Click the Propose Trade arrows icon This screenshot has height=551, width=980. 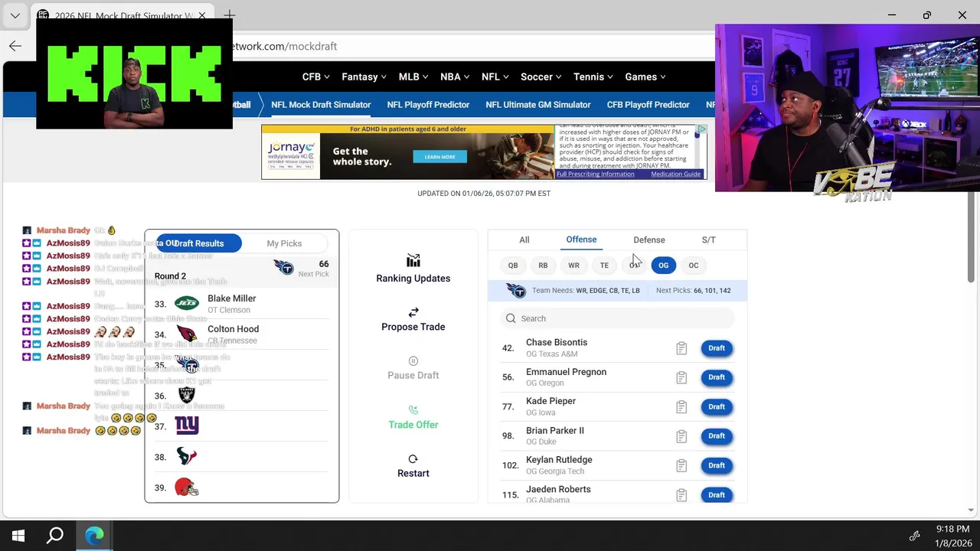413,312
